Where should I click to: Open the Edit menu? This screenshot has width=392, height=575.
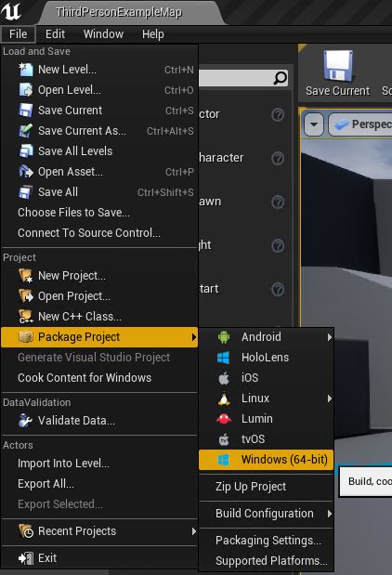point(55,34)
